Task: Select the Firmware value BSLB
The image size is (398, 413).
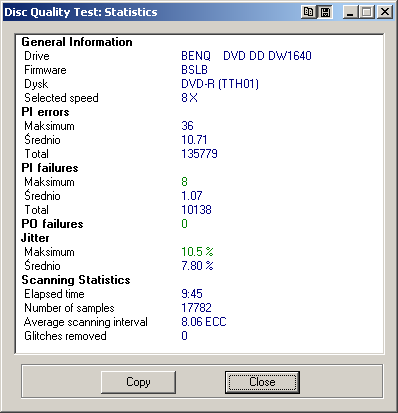Action: pos(194,70)
